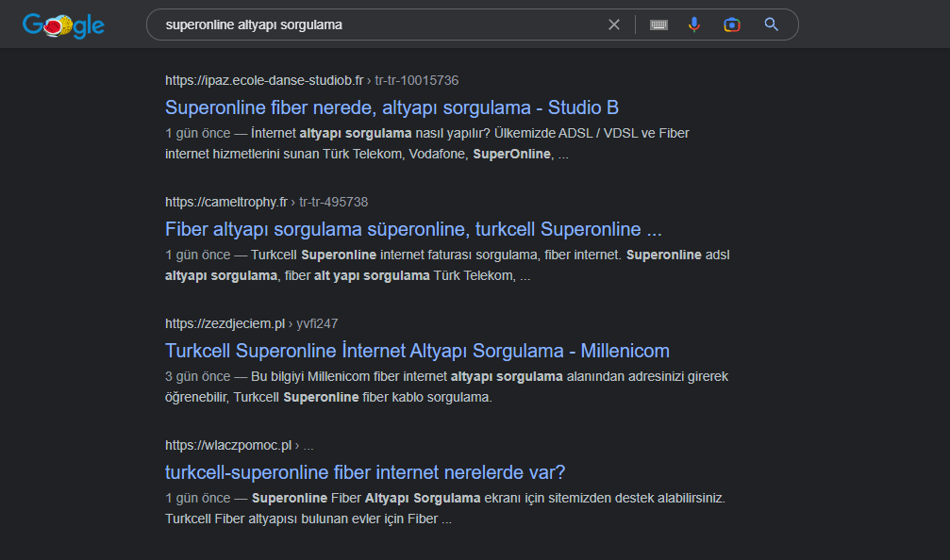Start voice search with the microphone
The width and height of the screenshot is (950, 560).
[694, 25]
